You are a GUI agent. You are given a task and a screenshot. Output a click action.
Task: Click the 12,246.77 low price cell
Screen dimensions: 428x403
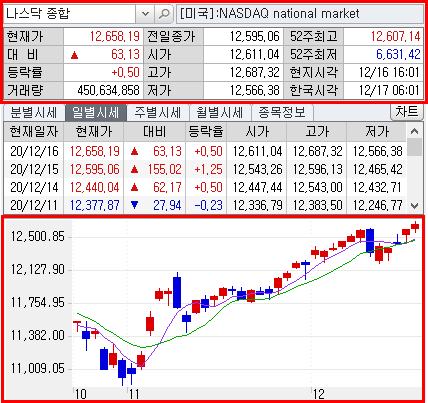point(378,205)
